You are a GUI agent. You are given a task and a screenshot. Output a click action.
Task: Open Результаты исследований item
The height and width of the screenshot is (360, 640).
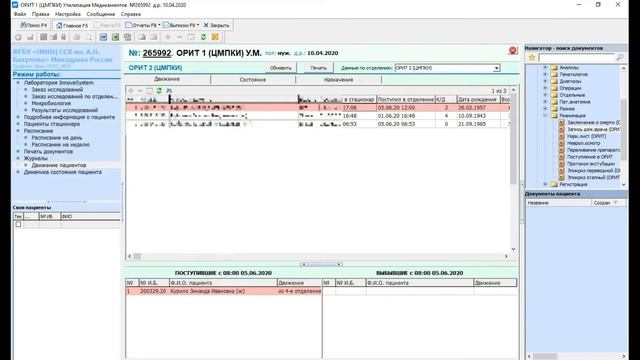pos(64,110)
